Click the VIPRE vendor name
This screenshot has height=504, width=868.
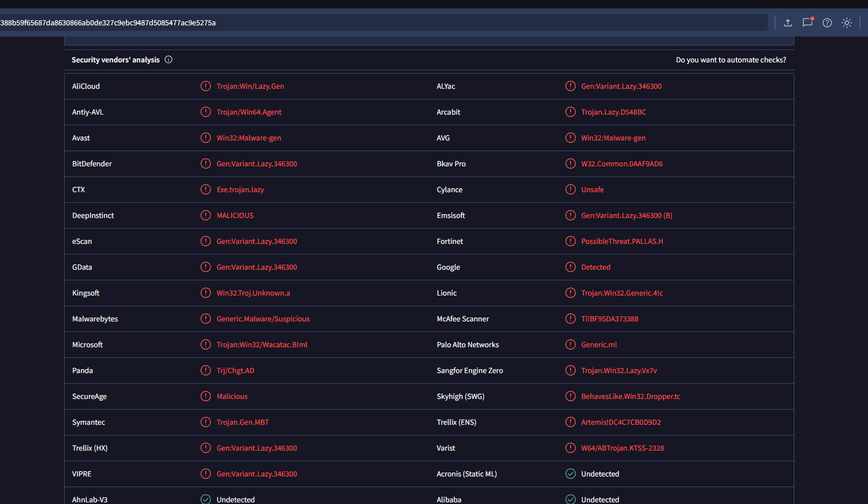click(x=82, y=474)
